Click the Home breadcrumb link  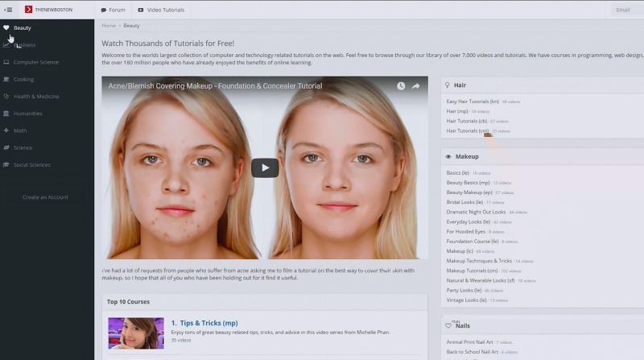point(109,26)
